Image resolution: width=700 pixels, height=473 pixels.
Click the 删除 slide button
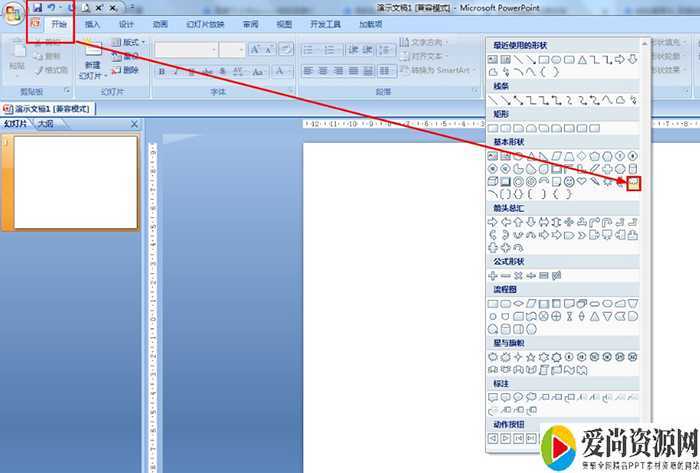[126, 70]
